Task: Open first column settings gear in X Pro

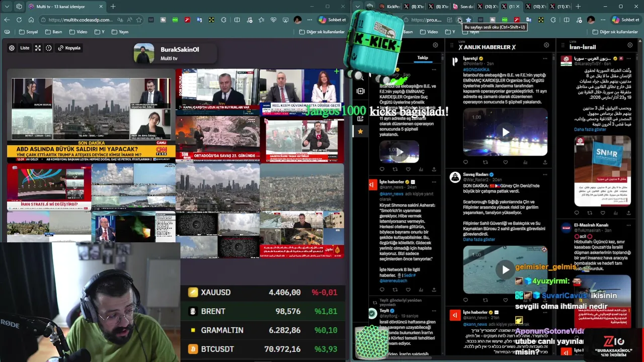Action: pyautogui.click(x=435, y=45)
